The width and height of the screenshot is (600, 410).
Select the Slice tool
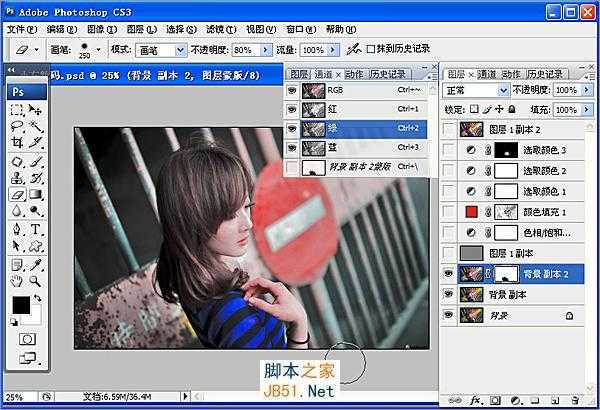click(36, 142)
